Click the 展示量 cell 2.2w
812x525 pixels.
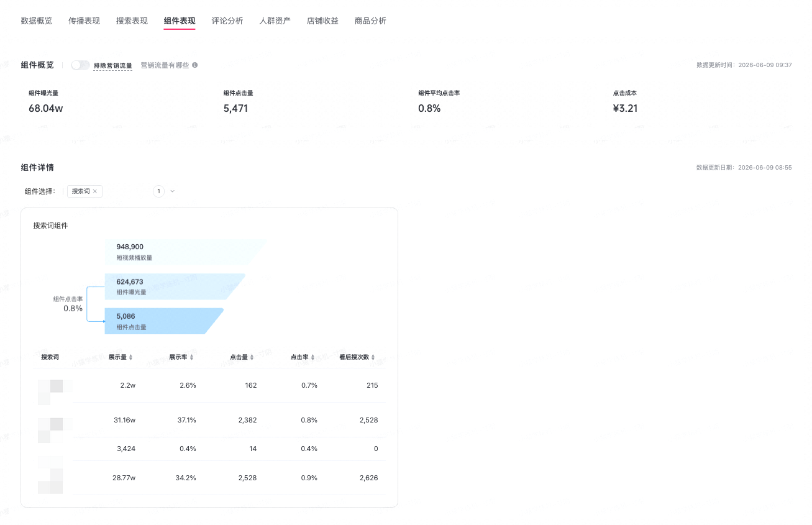(128, 385)
